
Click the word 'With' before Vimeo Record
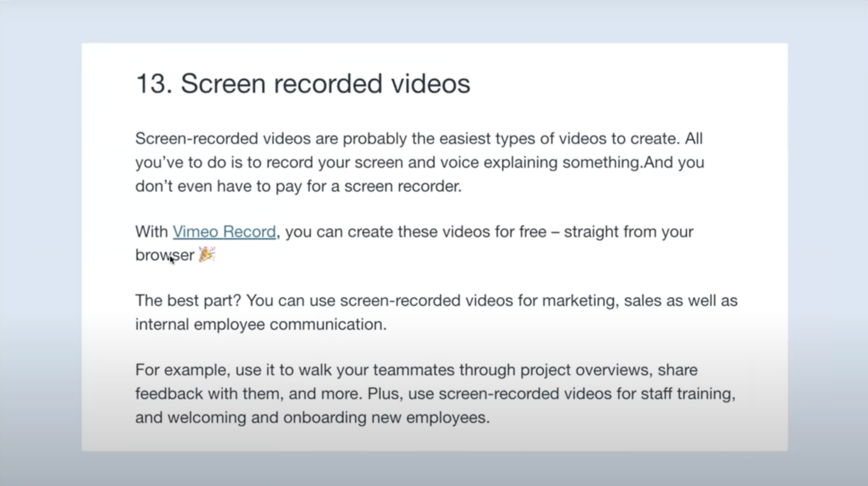[x=151, y=232]
